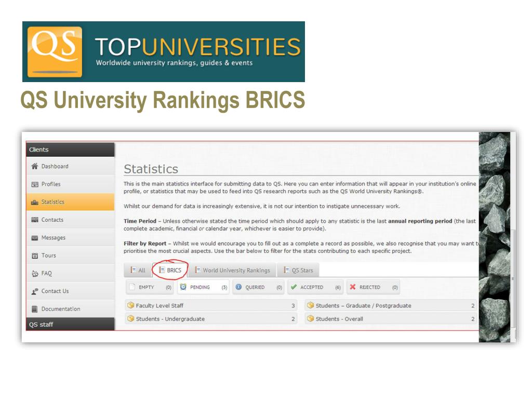Open the FAQ sidebar entry
532x399 pixels.
70,273
